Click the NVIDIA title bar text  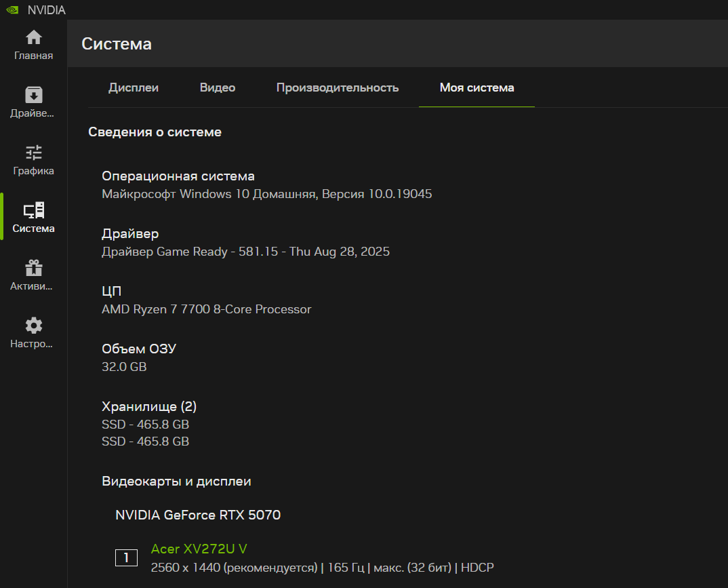coord(46,9)
